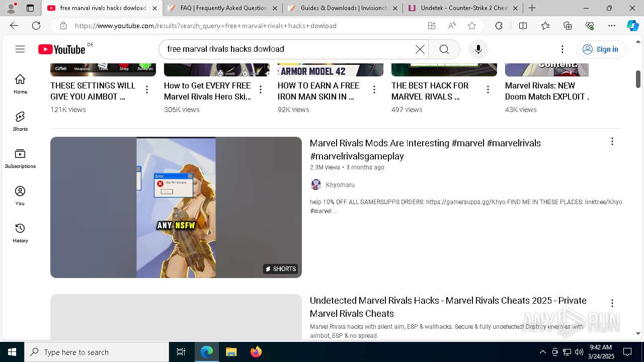Screen dimensions: 644x362
Task: Open Khyomaru channel link
Action: click(x=340, y=185)
